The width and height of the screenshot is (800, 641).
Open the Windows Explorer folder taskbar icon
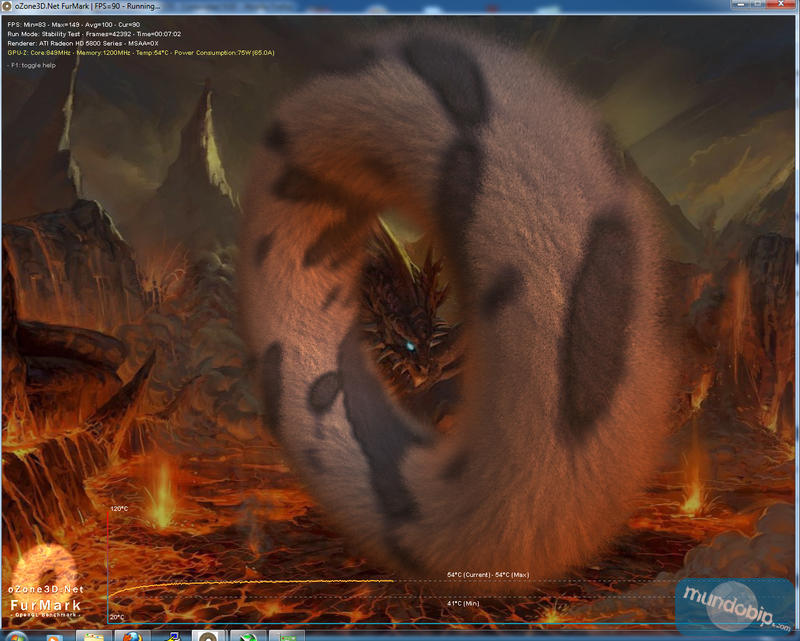[93, 636]
